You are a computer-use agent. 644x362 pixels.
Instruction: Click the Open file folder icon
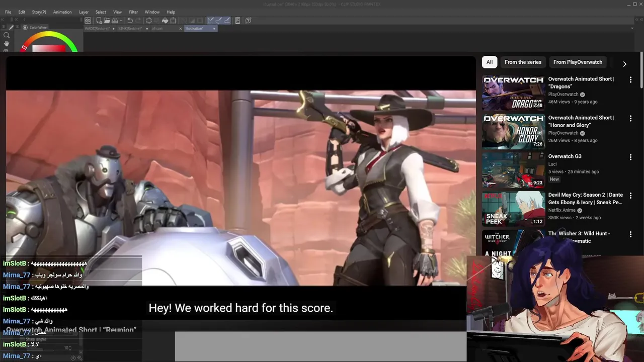(107, 21)
